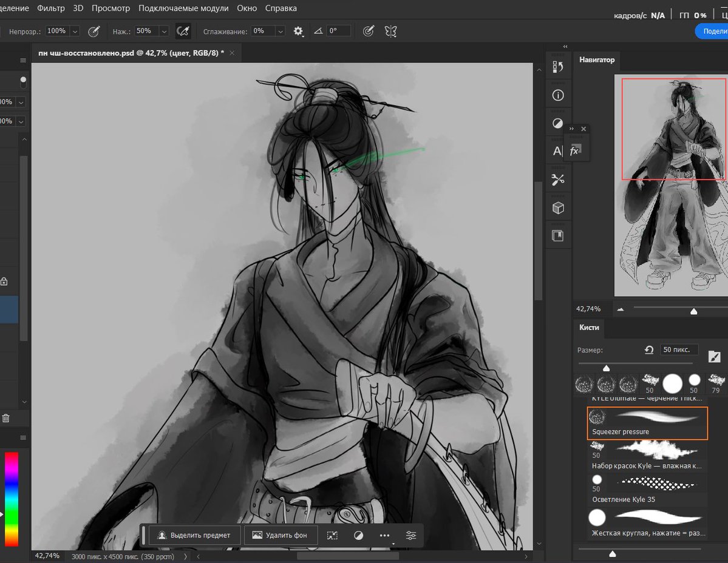Click the Navigator zoom slider handle
The height and width of the screenshot is (563, 728).
693,311
